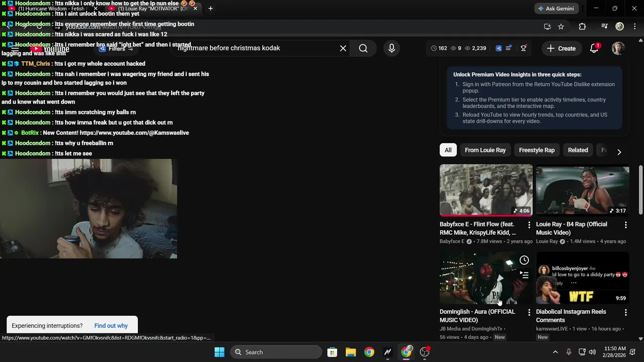Click the Create button
Image resolution: width=644 pixels, height=362 pixels.
coord(561,48)
